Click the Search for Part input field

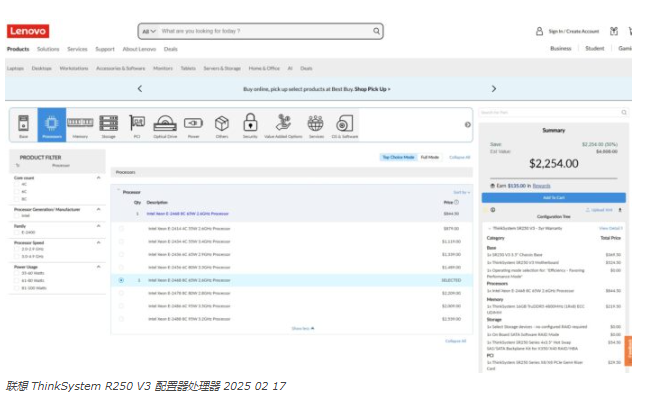[x=550, y=112]
